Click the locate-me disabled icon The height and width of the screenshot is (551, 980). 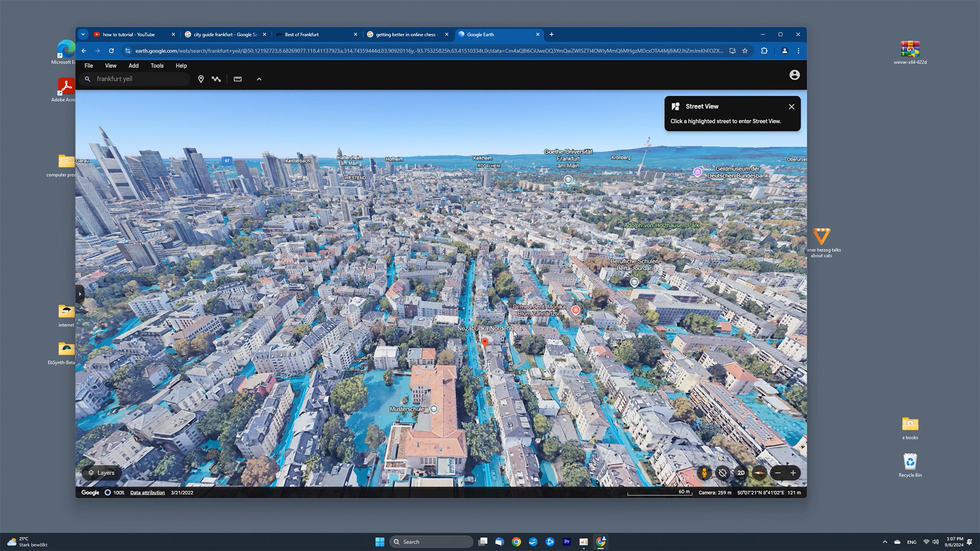tap(722, 473)
